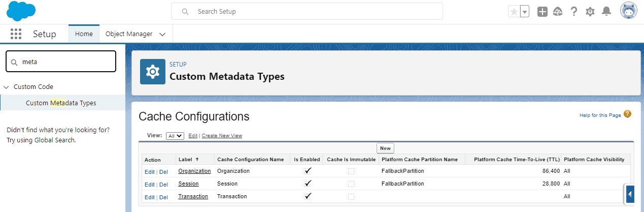644x212 pixels.
Task: Open the Setup gear menu
Action: pyautogui.click(x=590, y=12)
